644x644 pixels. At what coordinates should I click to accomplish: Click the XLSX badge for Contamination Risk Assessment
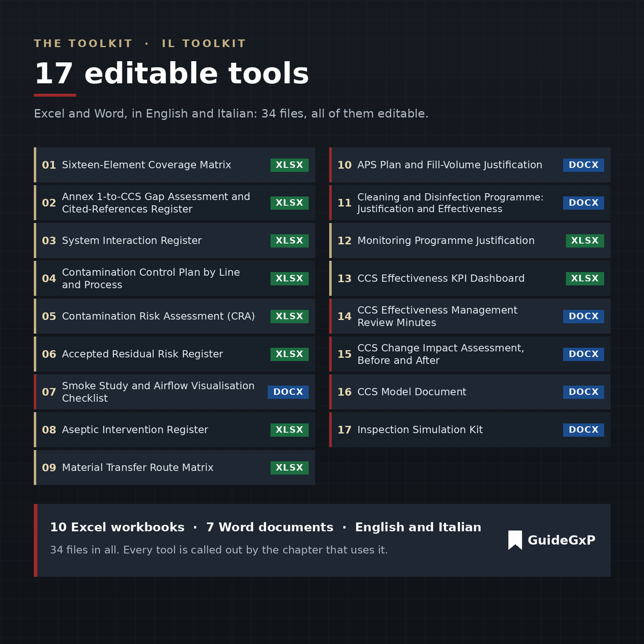pyautogui.click(x=289, y=316)
